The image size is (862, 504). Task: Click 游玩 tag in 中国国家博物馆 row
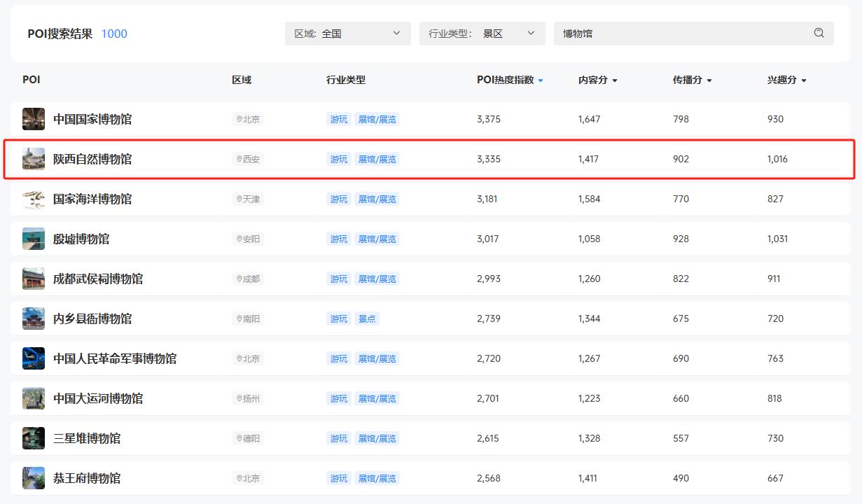(339, 119)
